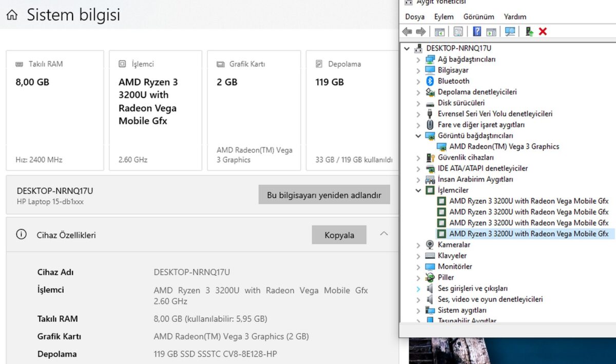
Task: Open the Properties toolbar icon
Action: pos(458,32)
